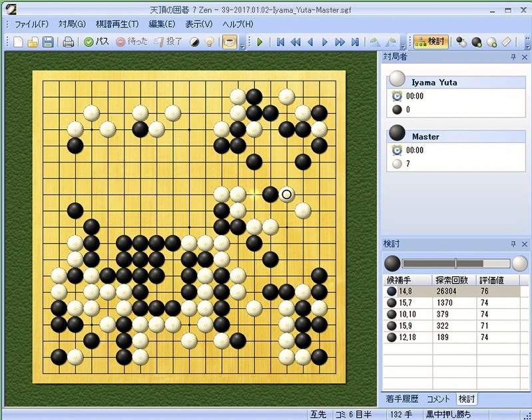Toggle the coffee cup icon button
The width and height of the screenshot is (532, 420).
(229, 42)
